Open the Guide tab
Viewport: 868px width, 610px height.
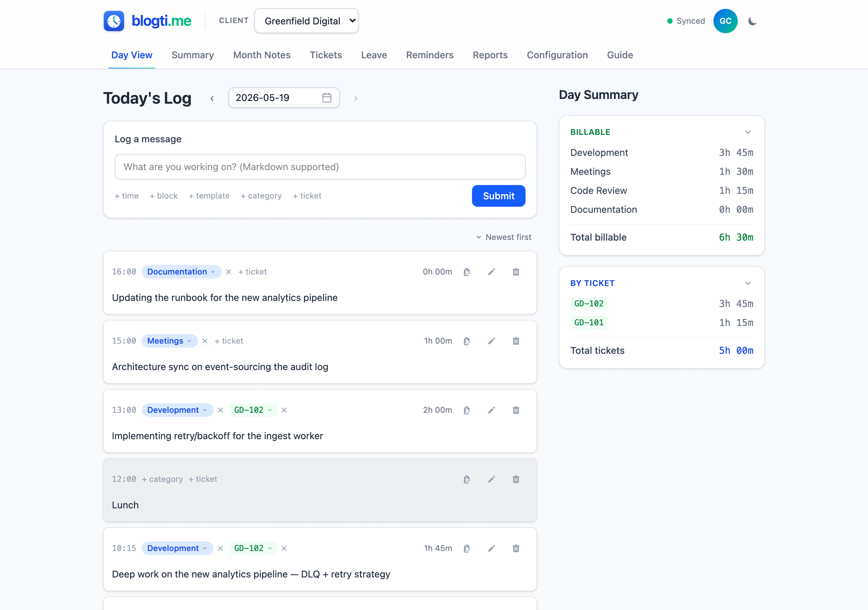pyautogui.click(x=619, y=55)
